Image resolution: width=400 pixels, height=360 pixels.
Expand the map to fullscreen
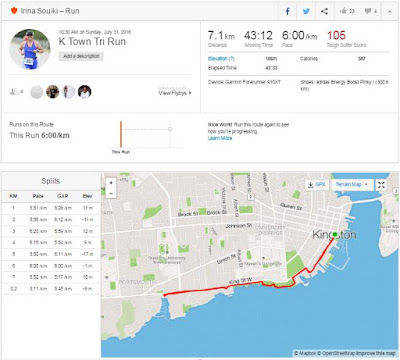pos(381,185)
